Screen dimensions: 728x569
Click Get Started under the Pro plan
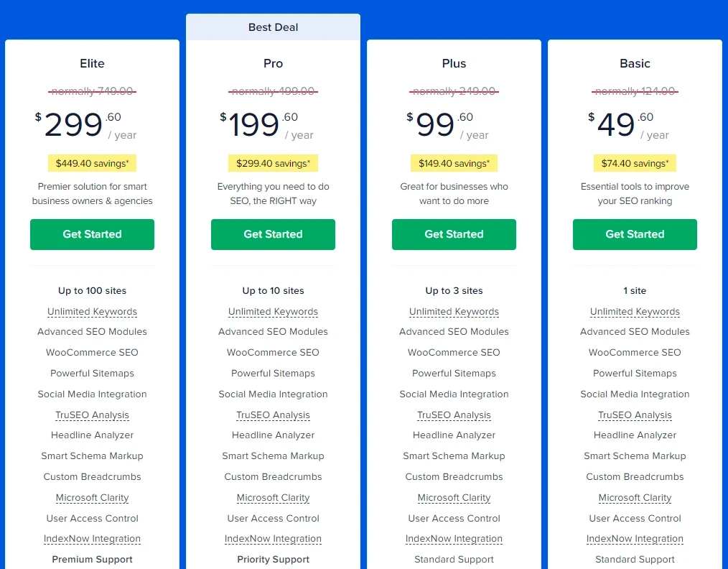coord(273,234)
